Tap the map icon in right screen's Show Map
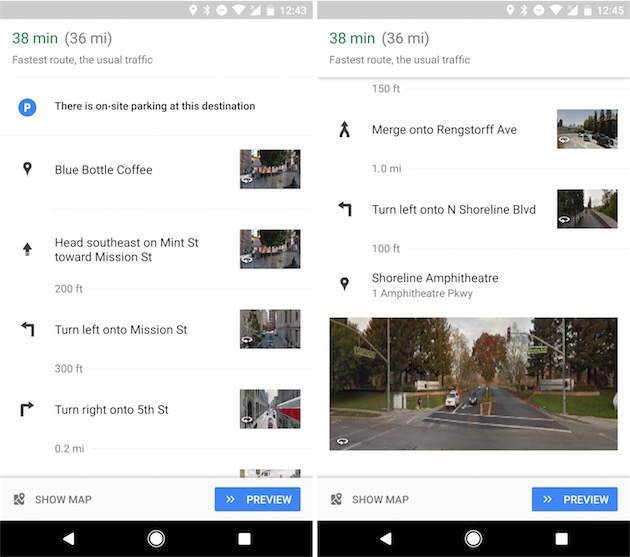630x557 pixels. (336, 499)
